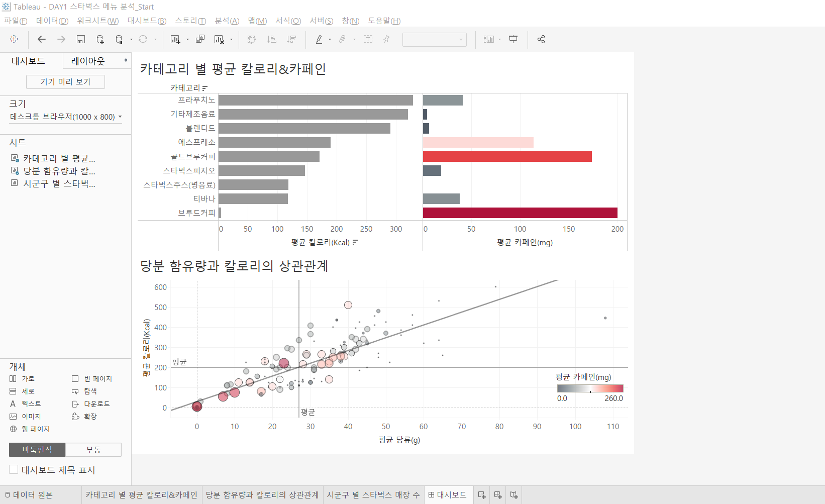Click the highlight pen icon
825x504 pixels.
tap(319, 39)
